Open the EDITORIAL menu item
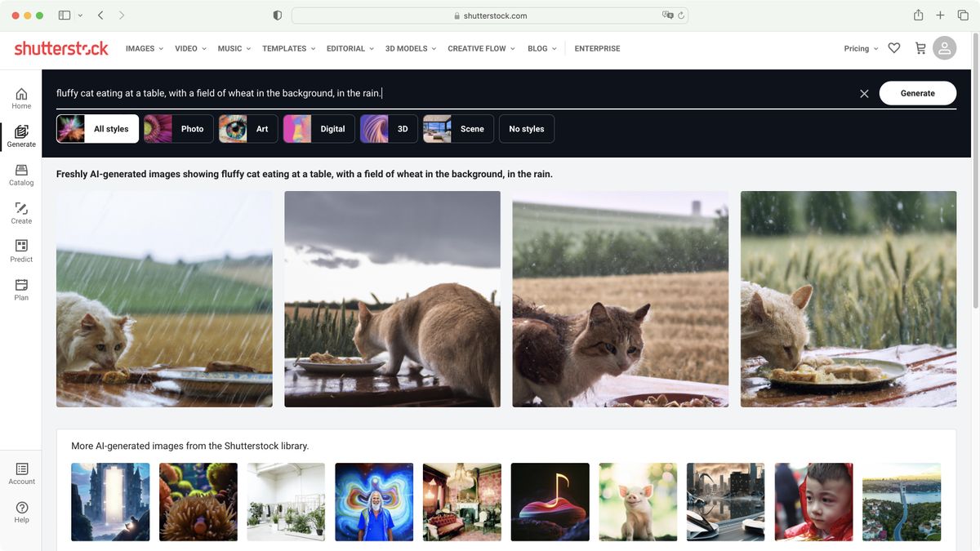 click(346, 48)
